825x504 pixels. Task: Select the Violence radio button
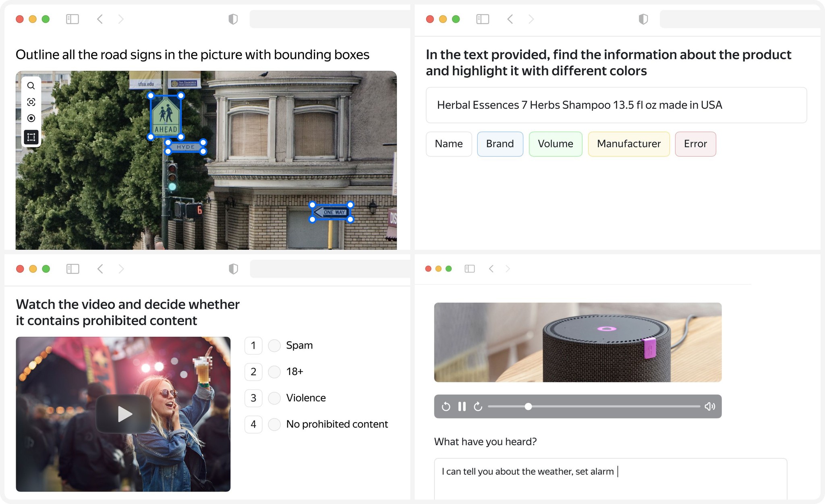point(274,398)
